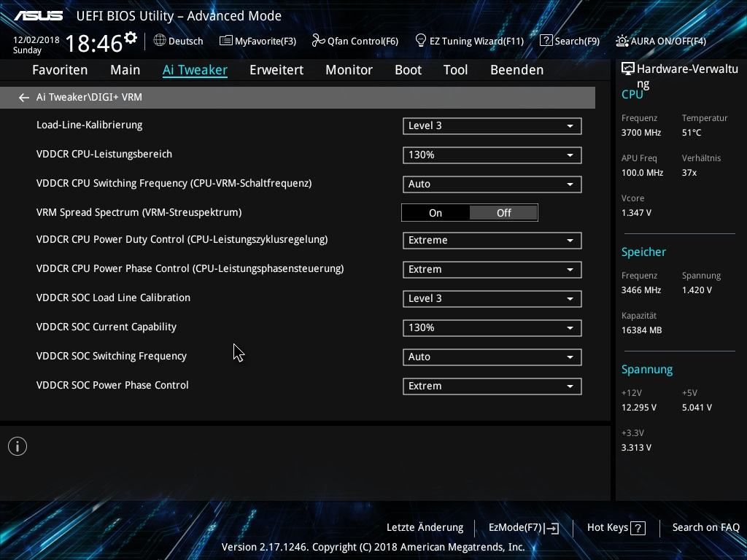Image resolution: width=747 pixels, height=560 pixels.
Task: Select VDDCR SOC Switching Frequency label
Action: [x=112, y=356]
